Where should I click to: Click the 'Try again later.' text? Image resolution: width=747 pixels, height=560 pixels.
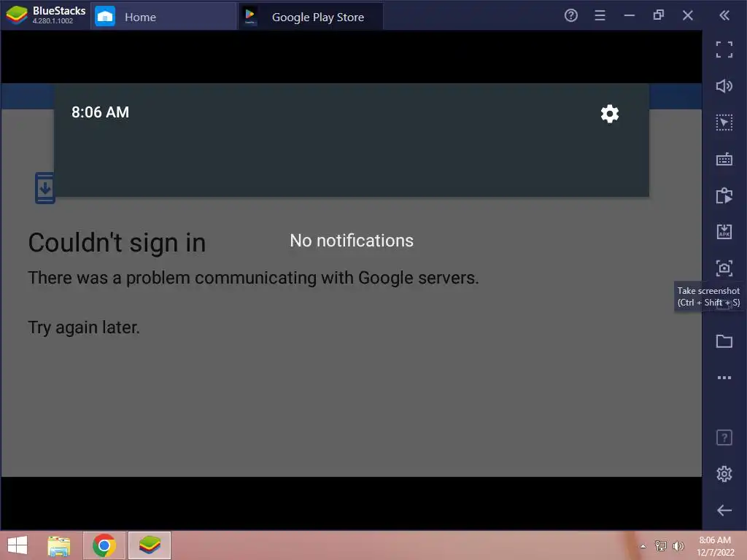84,327
